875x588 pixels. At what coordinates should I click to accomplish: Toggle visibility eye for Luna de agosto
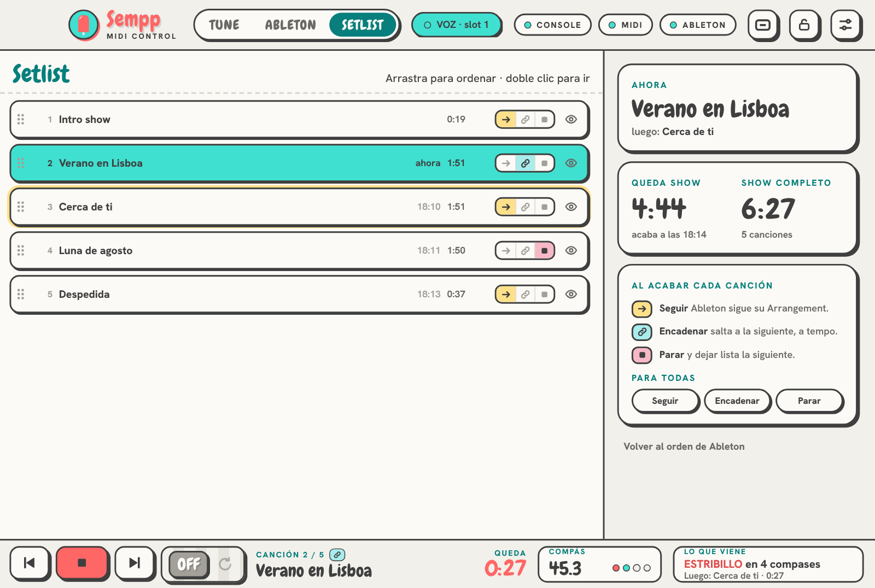click(x=571, y=250)
